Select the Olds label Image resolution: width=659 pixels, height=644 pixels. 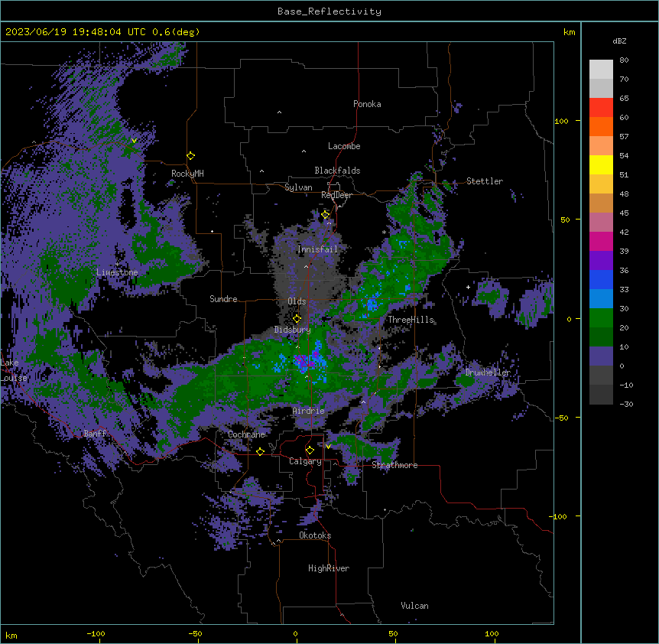click(297, 301)
